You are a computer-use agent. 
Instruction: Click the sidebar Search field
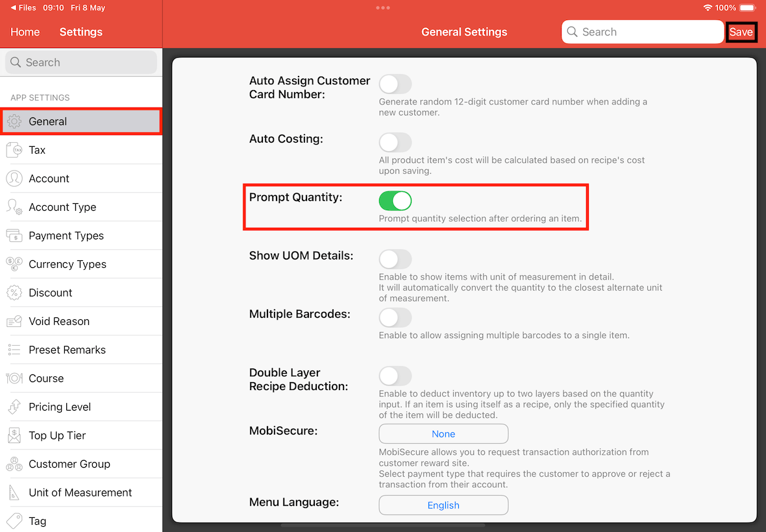[x=81, y=62]
